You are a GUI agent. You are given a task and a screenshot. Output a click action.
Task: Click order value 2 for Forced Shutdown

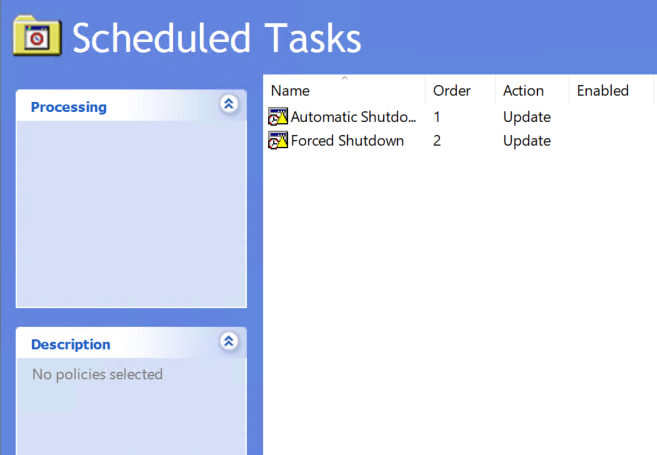437,141
